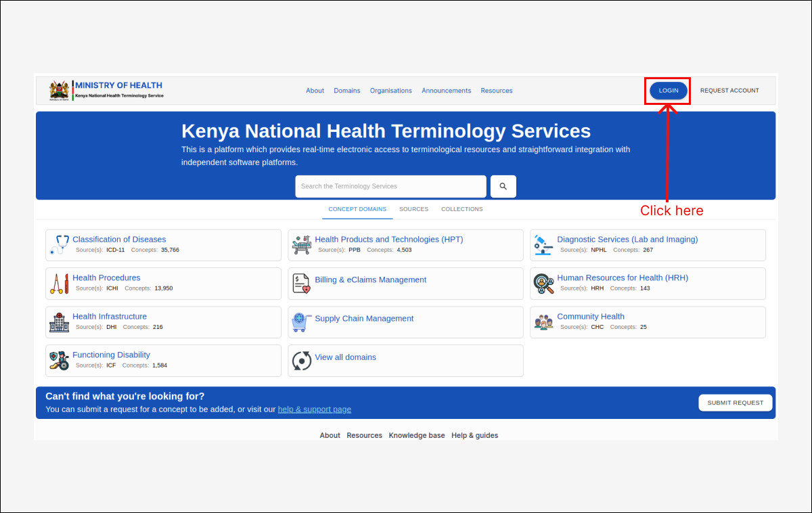This screenshot has height=513, width=812.
Task: Click the 1,584 concepts count
Action: (x=160, y=365)
